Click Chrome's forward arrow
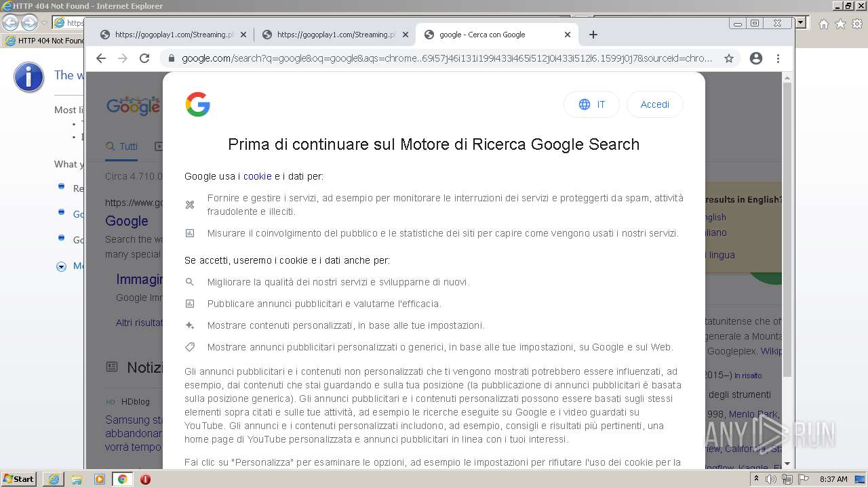 click(x=123, y=58)
